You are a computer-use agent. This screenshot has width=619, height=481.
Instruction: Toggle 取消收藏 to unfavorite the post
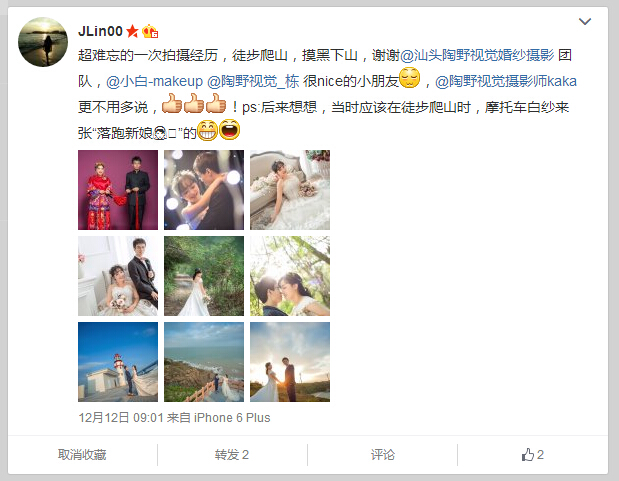click(x=82, y=455)
